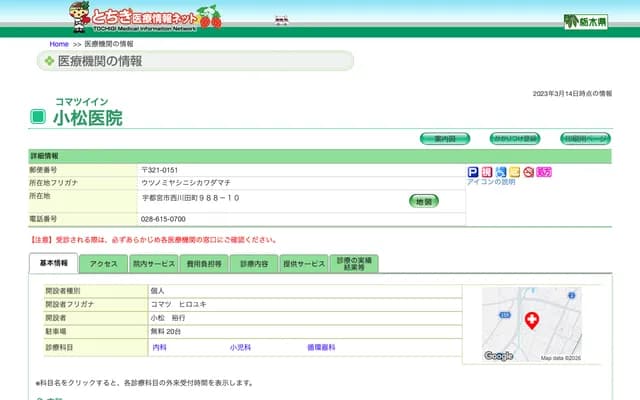Viewport: 640px width, 400px height.
Task: Go to the 提供サービス tab
Action: tap(304, 264)
